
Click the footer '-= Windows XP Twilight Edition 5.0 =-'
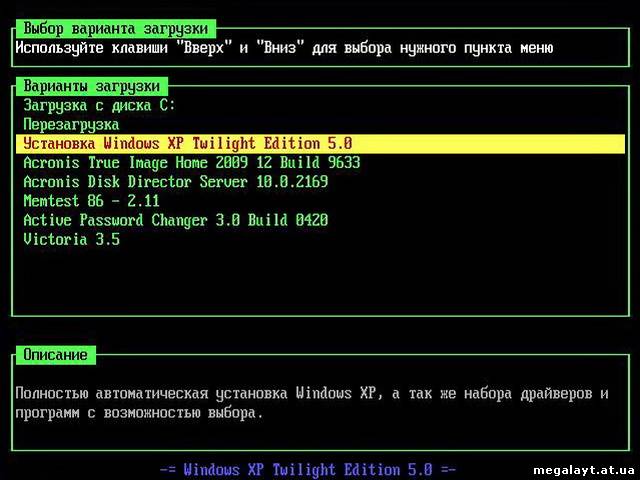pyautogui.click(x=308, y=470)
